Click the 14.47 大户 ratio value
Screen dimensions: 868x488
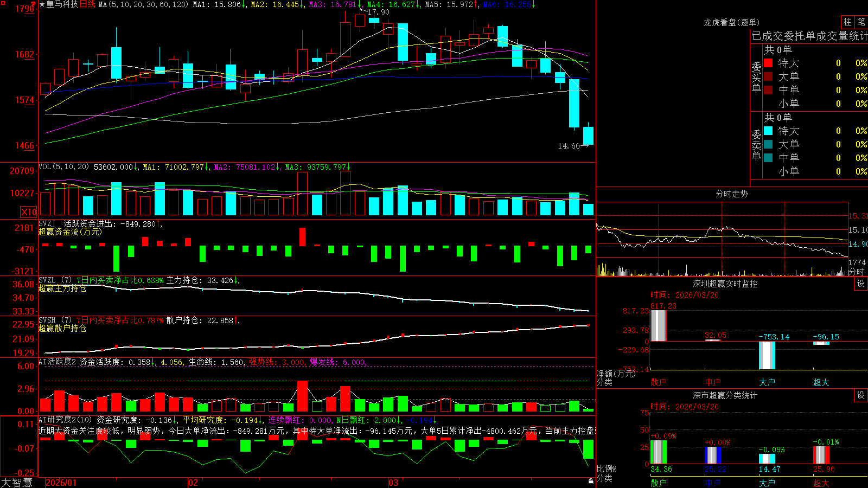[x=769, y=469]
